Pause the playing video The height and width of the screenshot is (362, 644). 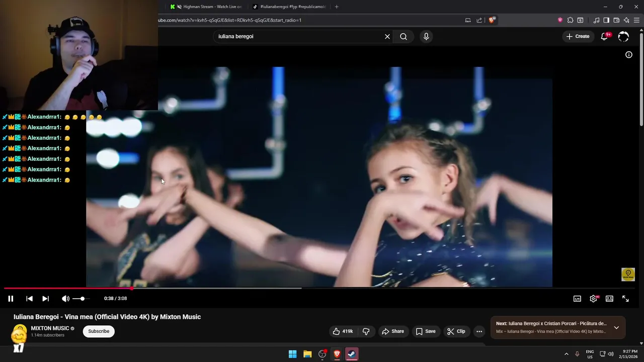[11, 299]
